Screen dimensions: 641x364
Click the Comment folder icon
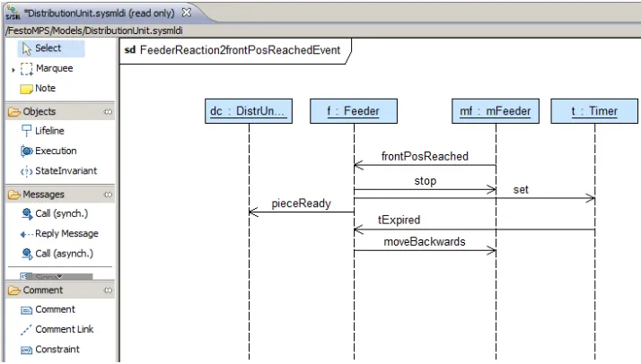(x=13, y=290)
